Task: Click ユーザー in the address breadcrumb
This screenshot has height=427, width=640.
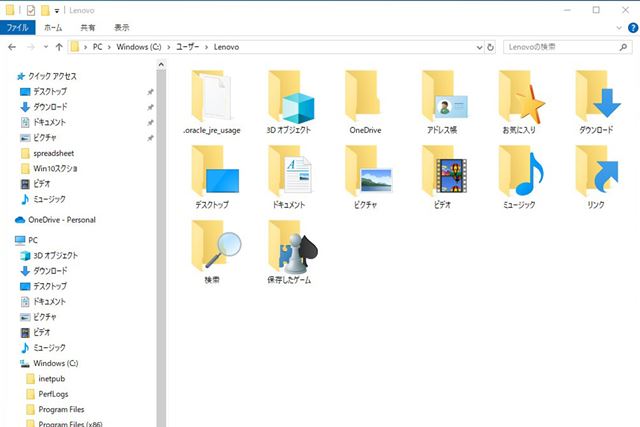Action: pyautogui.click(x=188, y=47)
